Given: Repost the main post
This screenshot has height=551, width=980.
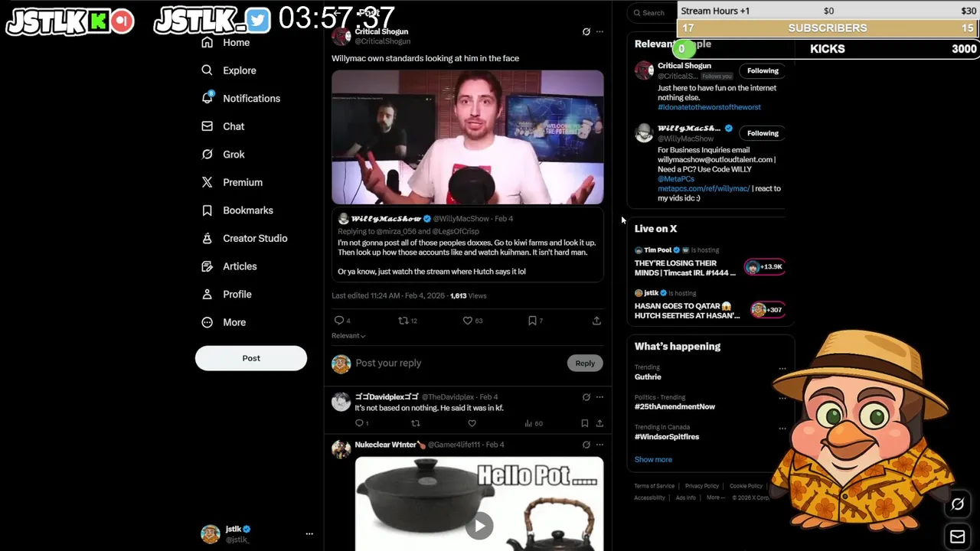Looking at the screenshot, I should [403, 321].
